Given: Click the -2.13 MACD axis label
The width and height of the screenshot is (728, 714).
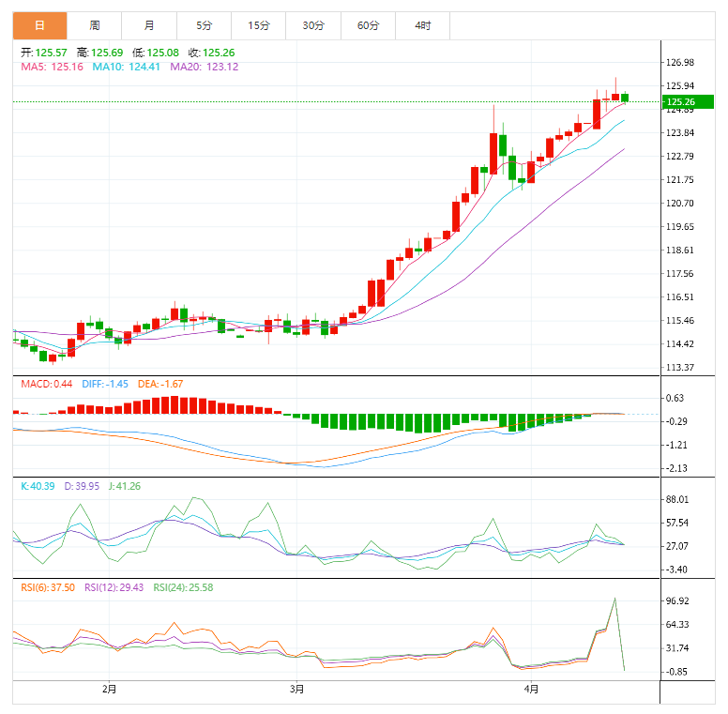Looking at the screenshot, I should coord(676,468).
